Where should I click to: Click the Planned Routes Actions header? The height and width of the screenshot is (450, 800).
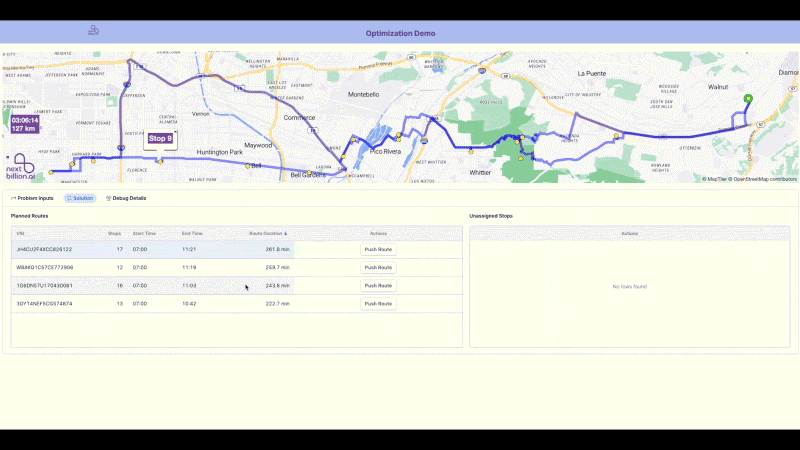click(x=378, y=233)
